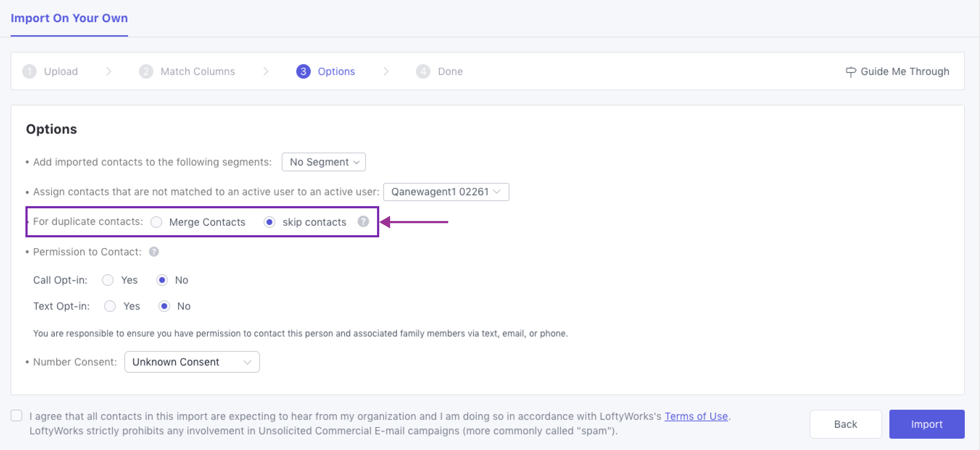Check the agreement checkbox for import terms
The height and width of the screenshot is (450, 980).
[x=16, y=416]
